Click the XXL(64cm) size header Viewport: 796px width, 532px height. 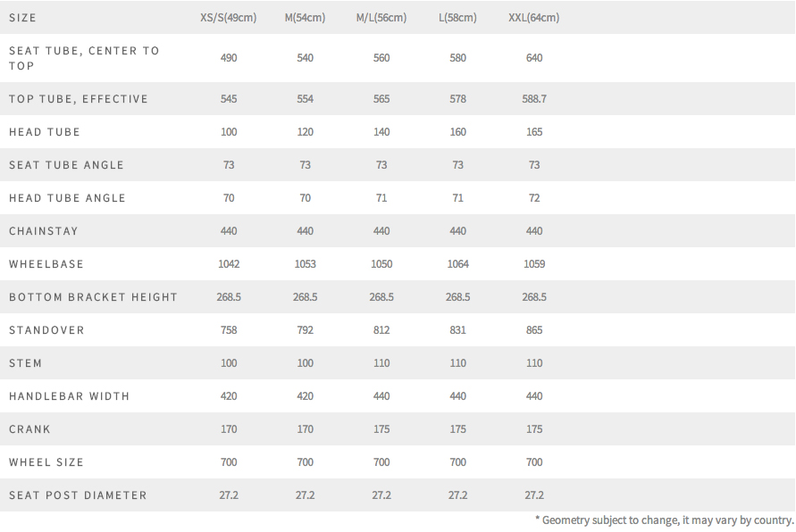click(x=534, y=18)
